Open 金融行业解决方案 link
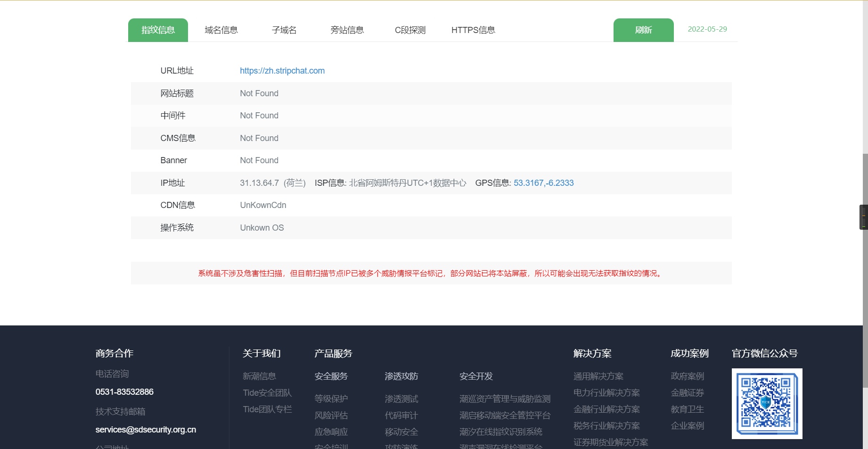The image size is (868, 449). 606,409
